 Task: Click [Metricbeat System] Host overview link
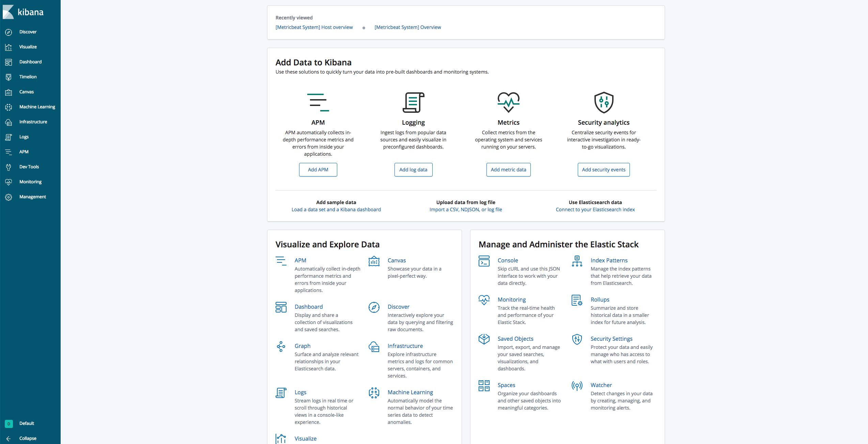click(x=314, y=27)
